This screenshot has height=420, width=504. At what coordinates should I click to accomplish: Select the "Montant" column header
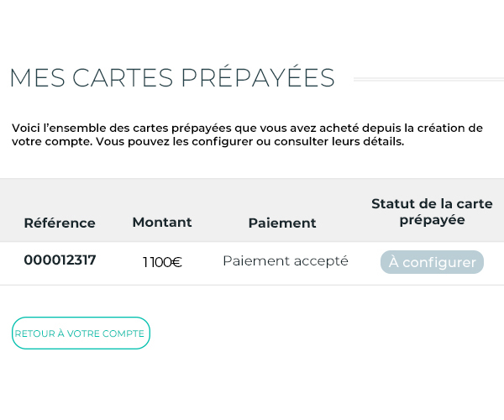click(x=162, y=222)
